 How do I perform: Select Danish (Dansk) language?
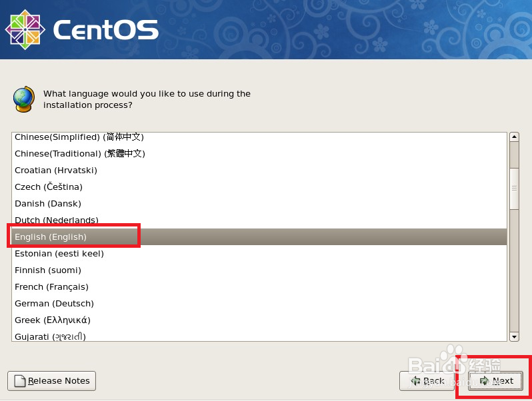pyautogui.click(x=259, y=203)
